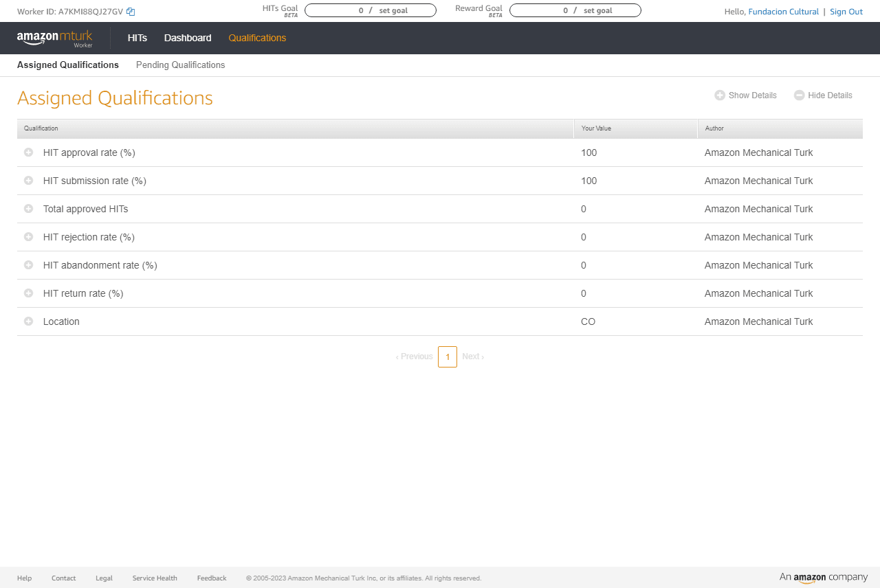Expand the HIT rejection rate (%) row
880x588 pixels.
[x=28, y=237]
